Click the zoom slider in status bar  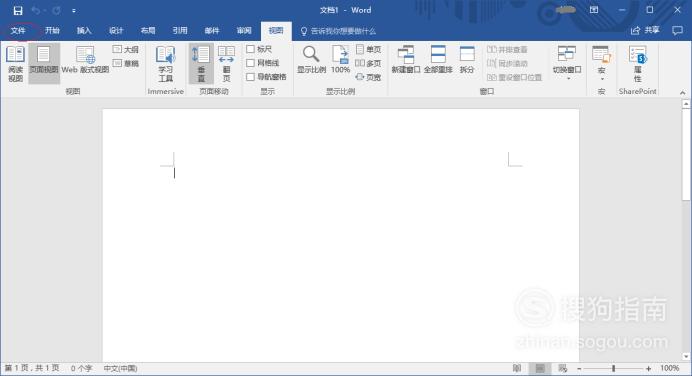(x=613, y=368)
